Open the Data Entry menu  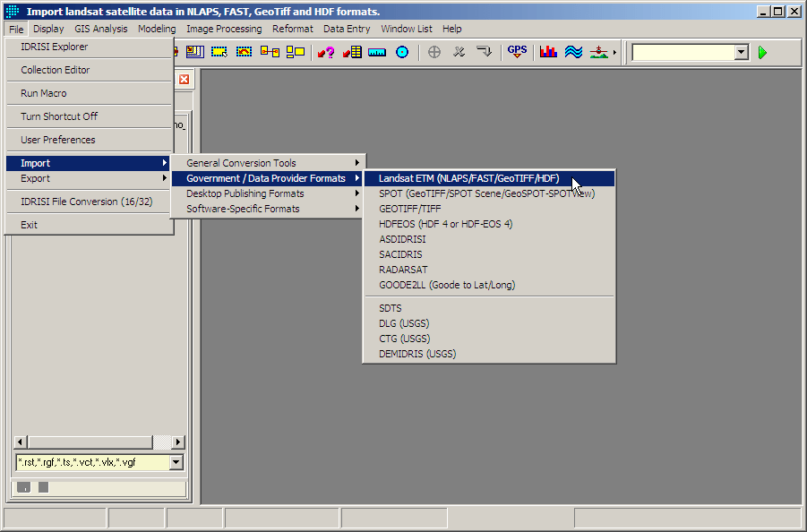[347, 29]
